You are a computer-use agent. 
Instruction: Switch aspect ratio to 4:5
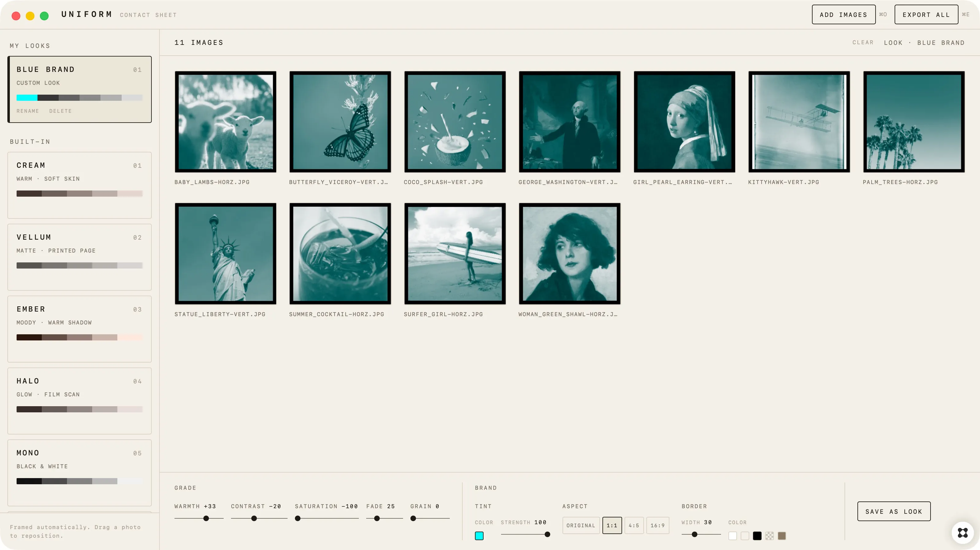634,525
